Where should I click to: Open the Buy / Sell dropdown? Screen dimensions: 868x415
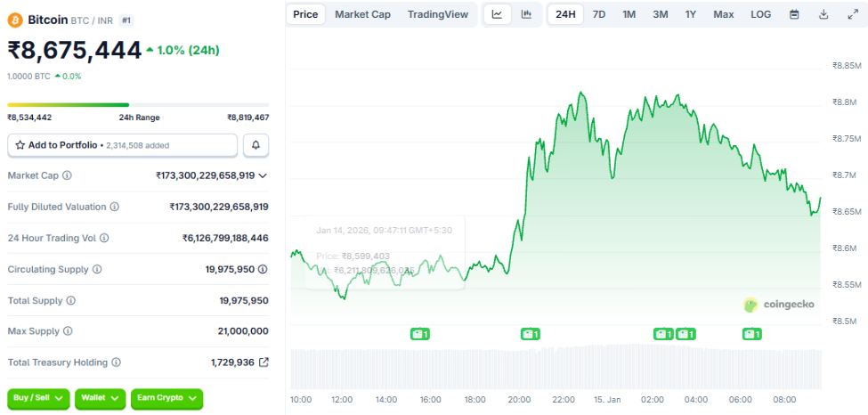(38, 398)
